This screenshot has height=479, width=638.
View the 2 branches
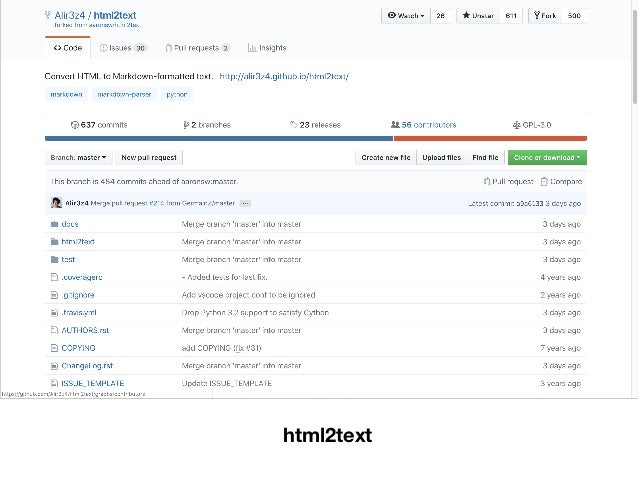(207, 125)
